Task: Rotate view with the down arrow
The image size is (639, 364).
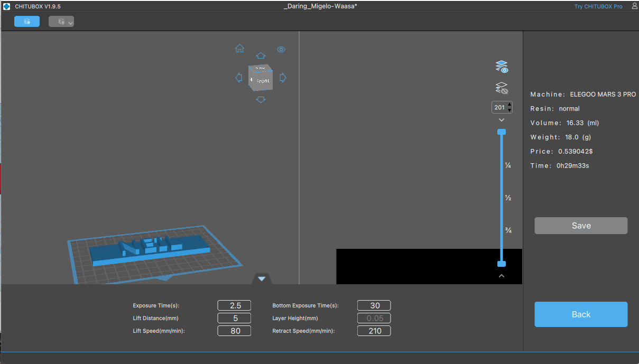Action: 261,99
